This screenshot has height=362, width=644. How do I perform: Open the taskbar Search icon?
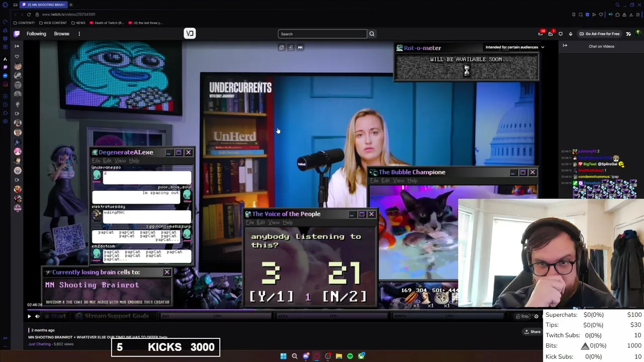294,356
